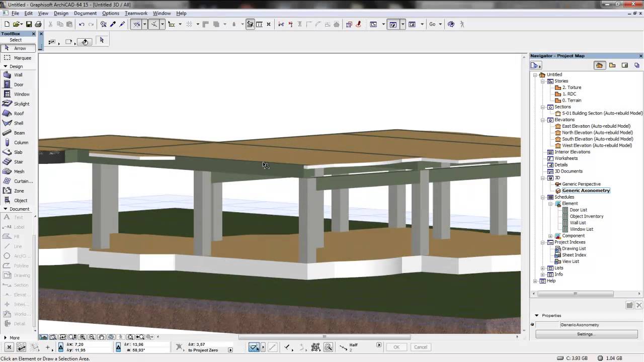Open the Wall List schedule

(578, 223)
